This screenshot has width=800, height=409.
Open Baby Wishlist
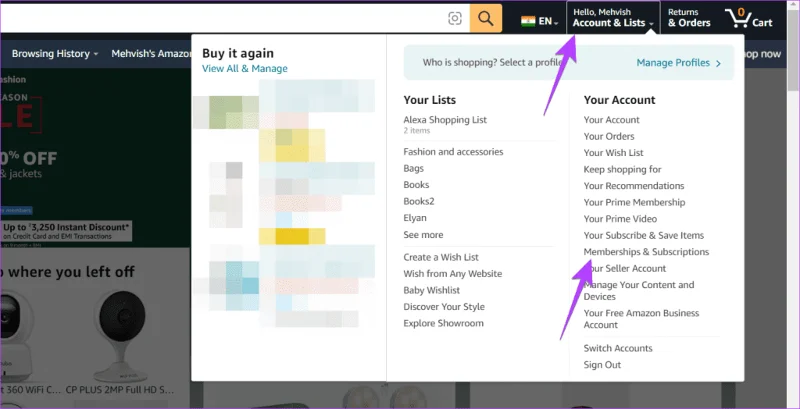point(431,290)
